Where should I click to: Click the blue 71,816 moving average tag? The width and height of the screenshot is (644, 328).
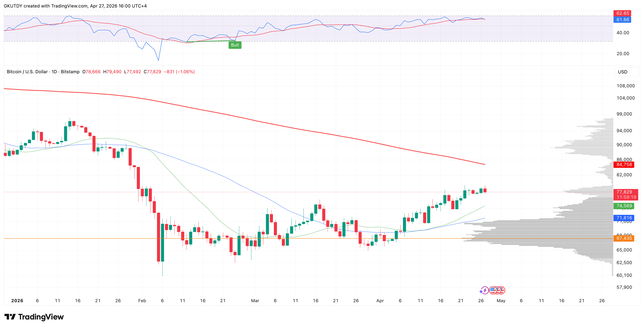[624, 218]
